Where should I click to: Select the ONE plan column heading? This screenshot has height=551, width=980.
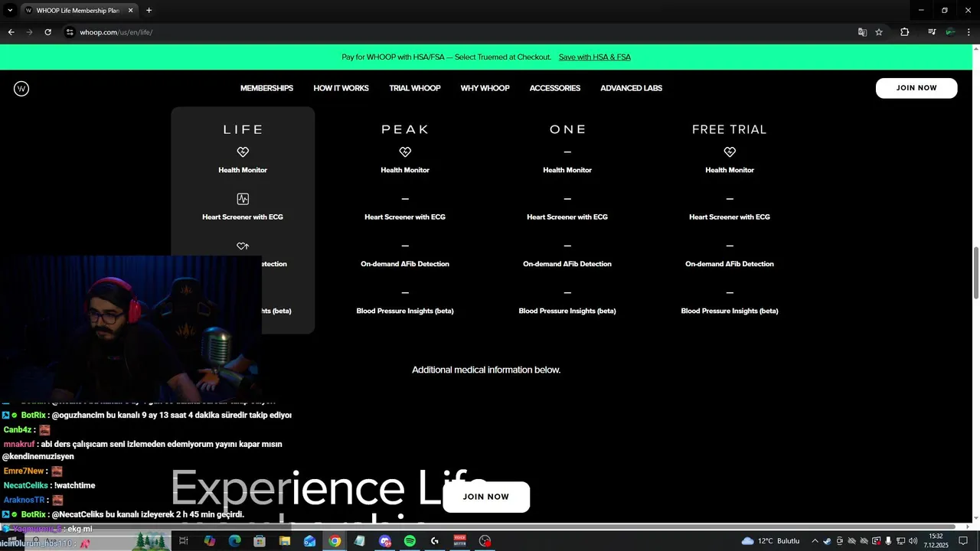[x=567, y=129]
